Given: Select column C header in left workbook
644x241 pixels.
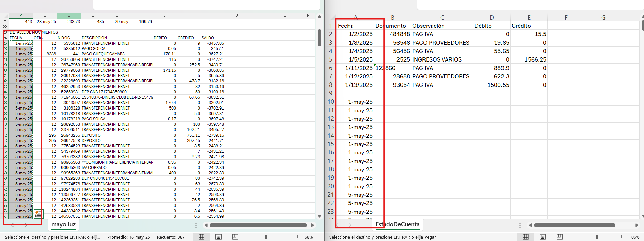Looking at the screenshot, I should pyautogui.click(x=69, y=15).
